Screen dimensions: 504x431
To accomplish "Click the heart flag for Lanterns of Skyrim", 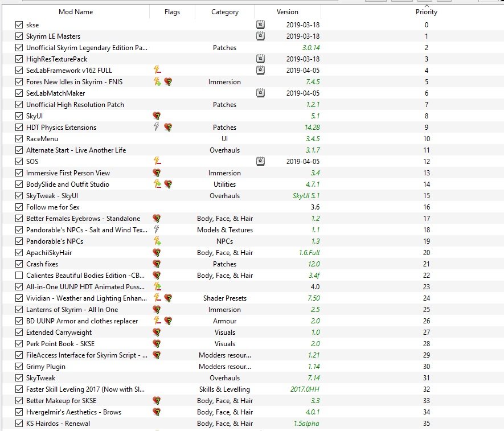I will [157, 310].
